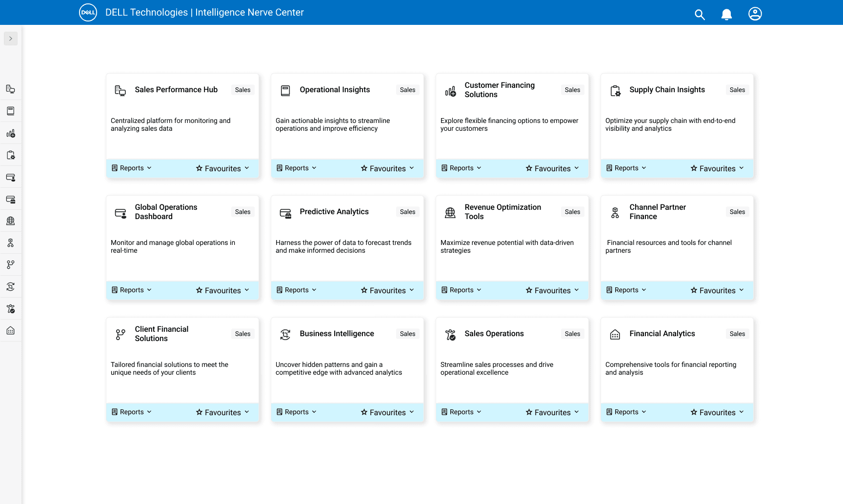Open the Sales Operations title
Viewport: 843px width, 504px height.
pyautogui.click(x=494, y=334)
